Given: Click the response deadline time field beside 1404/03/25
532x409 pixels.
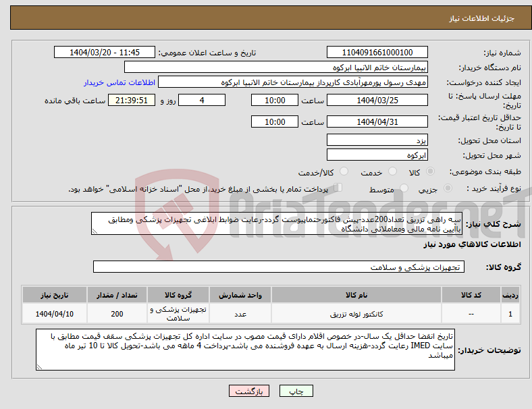Looking at the screenshot, I should coord(275,101).
